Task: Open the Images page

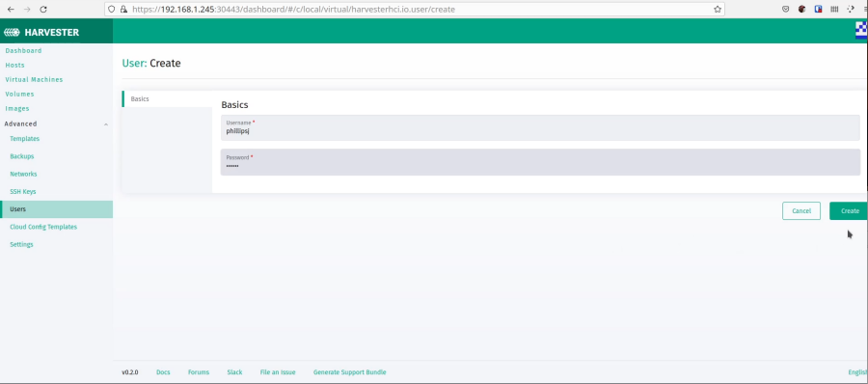Action: pyautogui.click(x=17, y=109)
